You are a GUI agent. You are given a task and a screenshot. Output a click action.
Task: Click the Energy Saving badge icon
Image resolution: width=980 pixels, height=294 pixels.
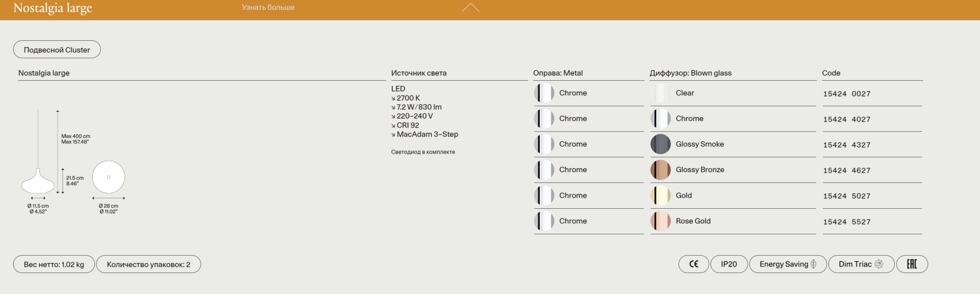click(813, 264)
